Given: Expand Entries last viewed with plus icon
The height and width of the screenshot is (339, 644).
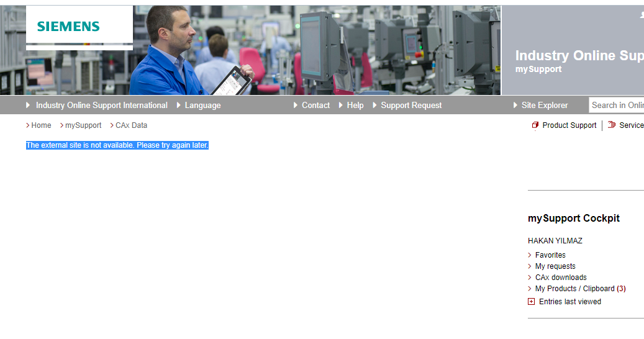Looking at the screenshot, I should coord(531,302).
